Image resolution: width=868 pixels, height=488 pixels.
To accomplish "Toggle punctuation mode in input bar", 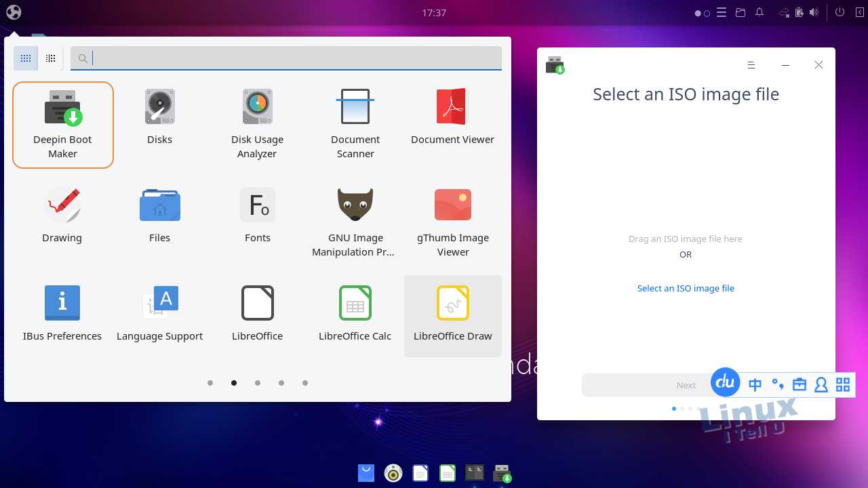I will (778, 385).
